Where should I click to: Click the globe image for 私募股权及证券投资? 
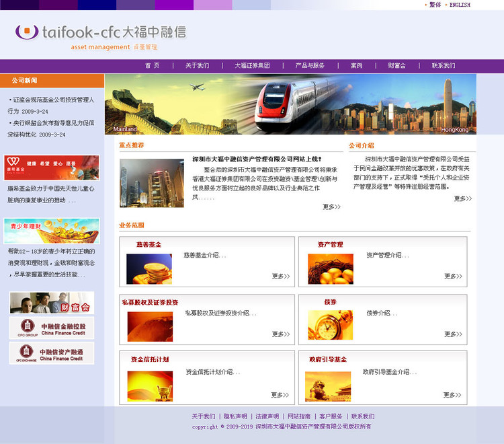pyautogui.click(x=150, y=326)
